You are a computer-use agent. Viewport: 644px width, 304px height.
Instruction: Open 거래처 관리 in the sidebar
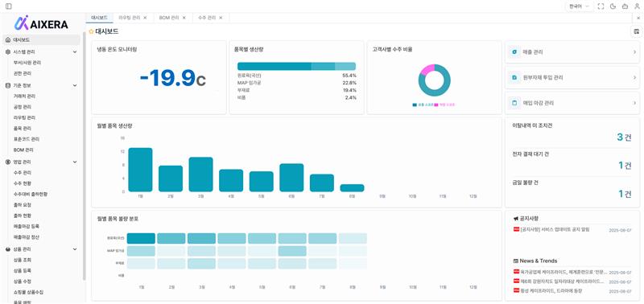(24, 96)
